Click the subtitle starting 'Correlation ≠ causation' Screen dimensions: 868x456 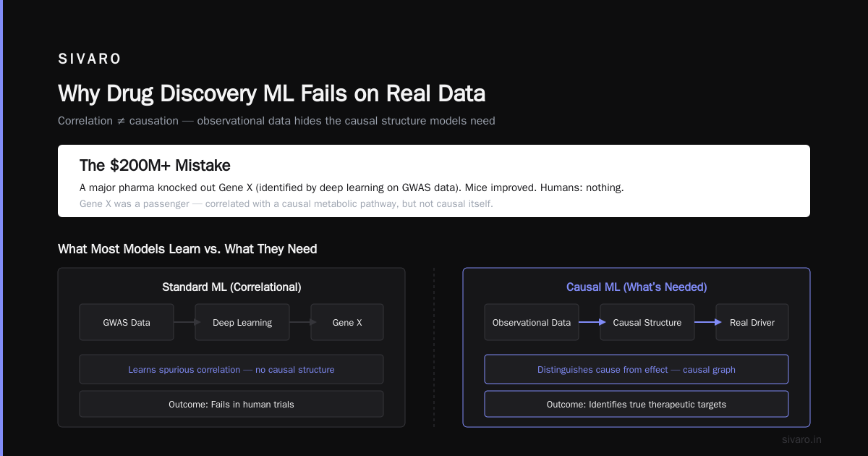276,121
